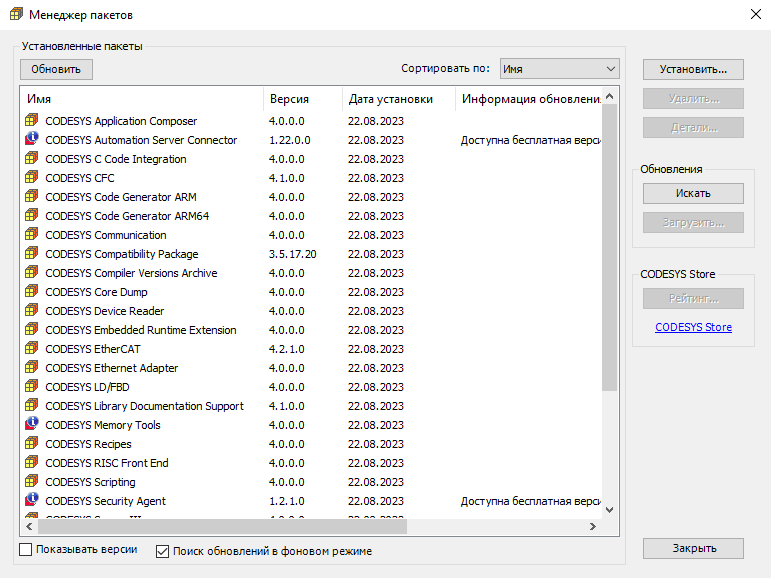771x578 pixels.
Task: Click the CODESYS Application Composer package icon
Action: coord(32,121)
